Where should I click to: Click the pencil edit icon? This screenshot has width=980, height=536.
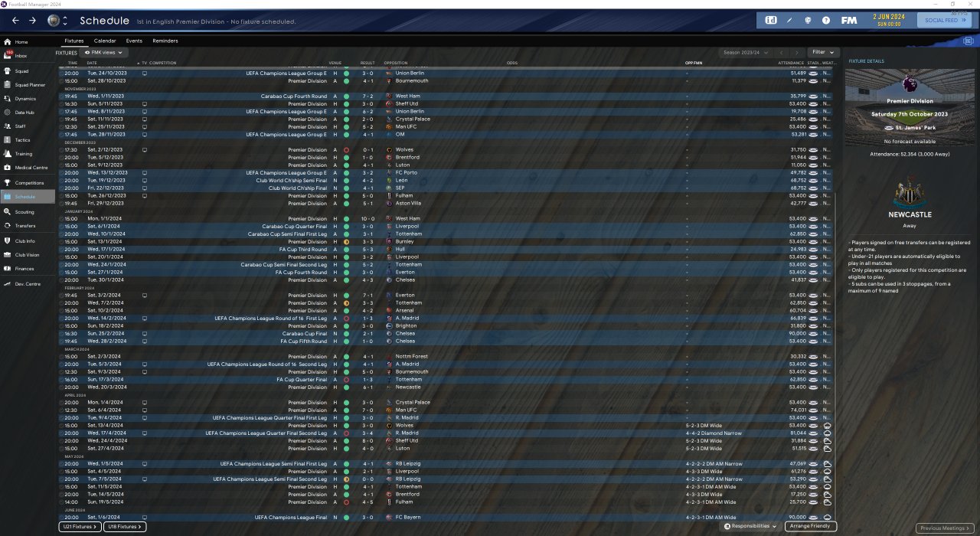789,20
